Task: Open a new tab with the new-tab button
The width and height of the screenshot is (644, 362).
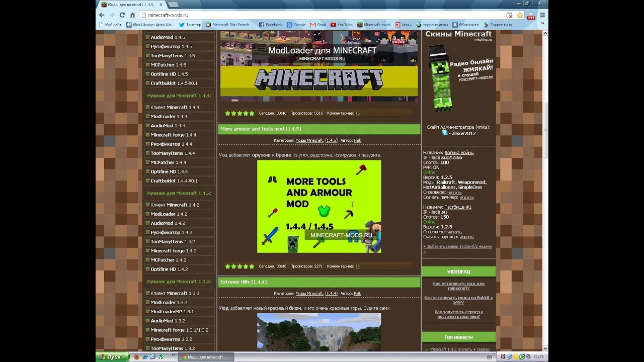Action: tap(173, 5)
